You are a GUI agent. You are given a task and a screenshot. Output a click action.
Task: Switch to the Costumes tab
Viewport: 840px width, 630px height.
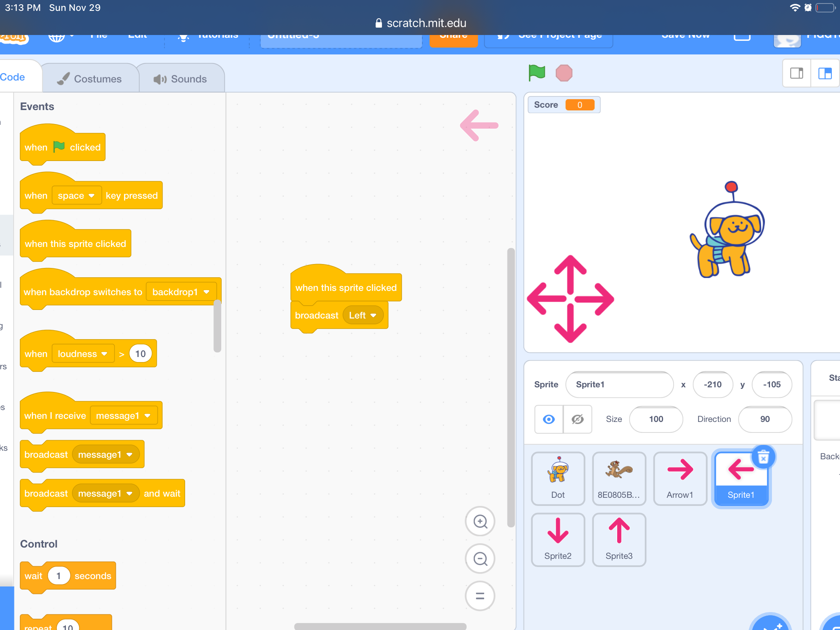(90, 79)
